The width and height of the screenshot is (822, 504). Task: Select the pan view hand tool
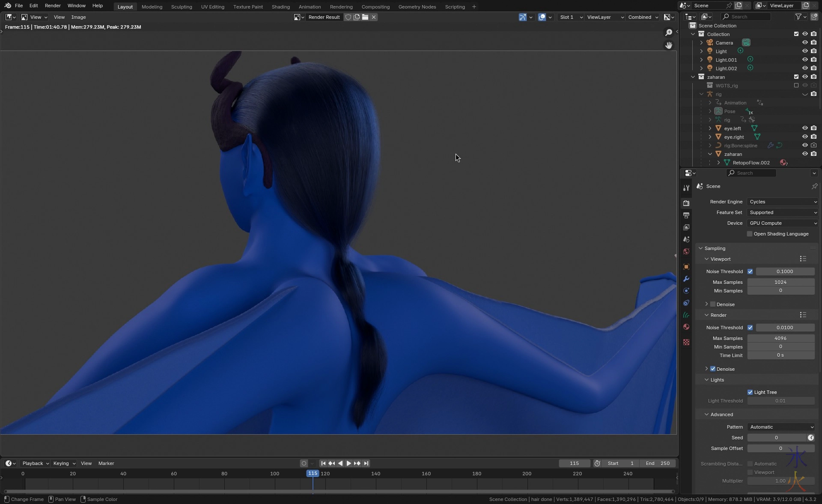point(668,45)
